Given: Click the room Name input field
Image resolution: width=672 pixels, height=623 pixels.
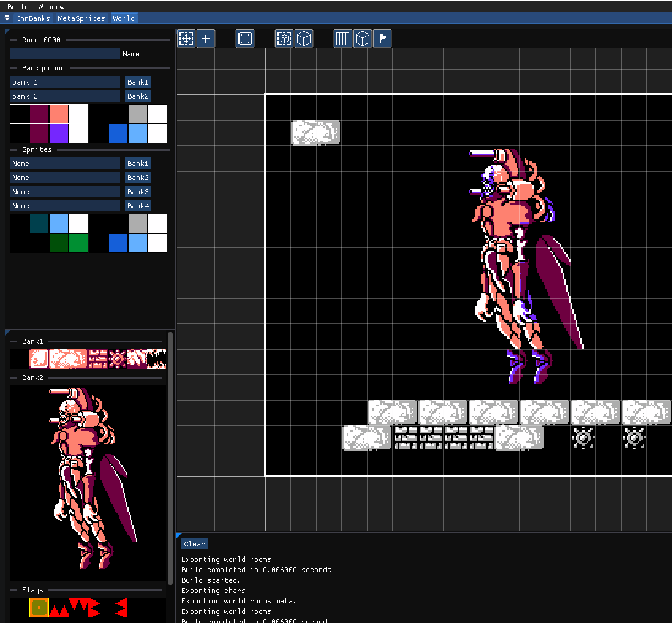Looking at the screenshot, I should [x=65, y=53].
